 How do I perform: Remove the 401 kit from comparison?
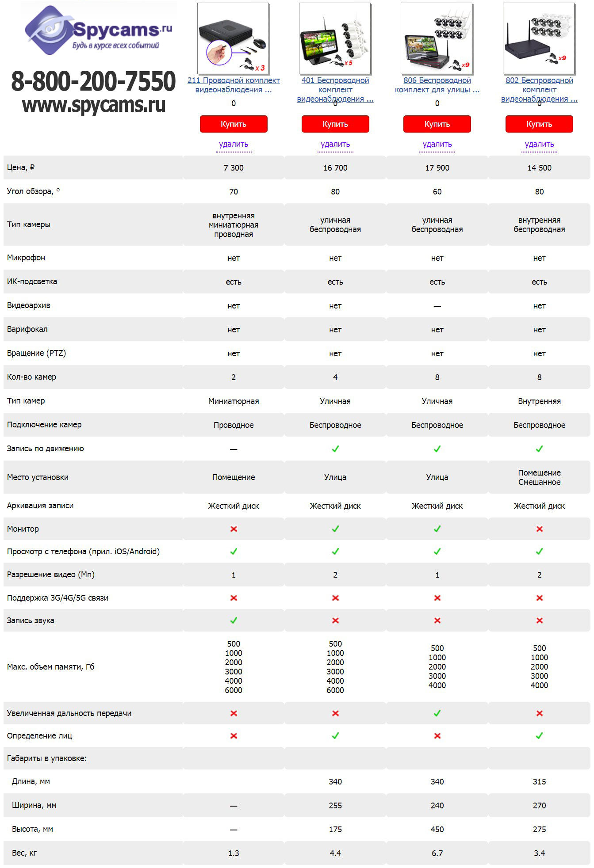[x=335, y=144]
